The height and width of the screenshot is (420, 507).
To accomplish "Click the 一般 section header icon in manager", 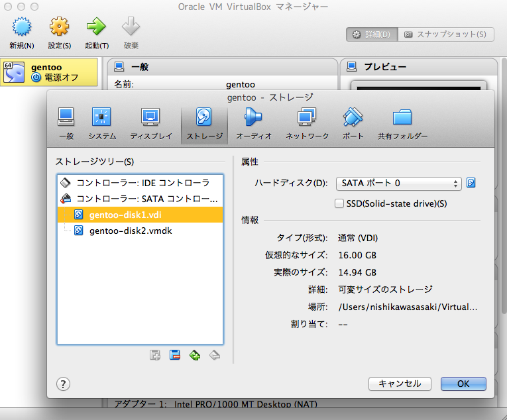I will point(119,67).
